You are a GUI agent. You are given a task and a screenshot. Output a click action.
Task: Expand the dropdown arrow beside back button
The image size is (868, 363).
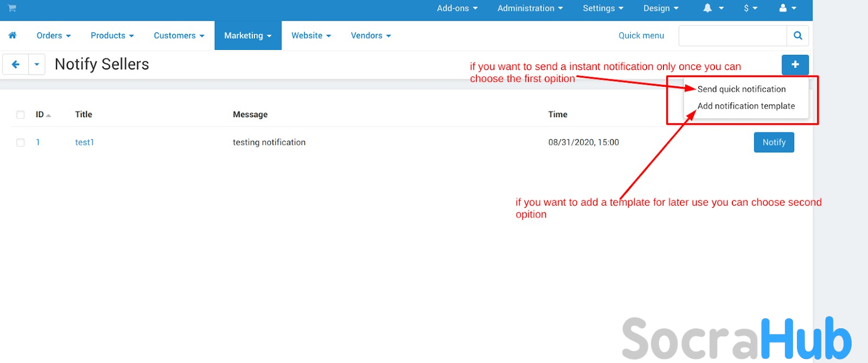coord(36,65)
